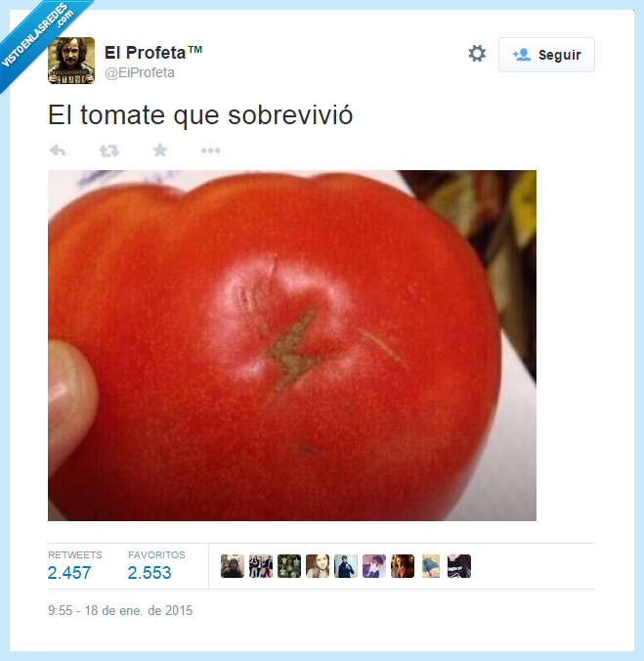Open the three-dots more options icon
The image size is (644, 661).
[211, 151]
